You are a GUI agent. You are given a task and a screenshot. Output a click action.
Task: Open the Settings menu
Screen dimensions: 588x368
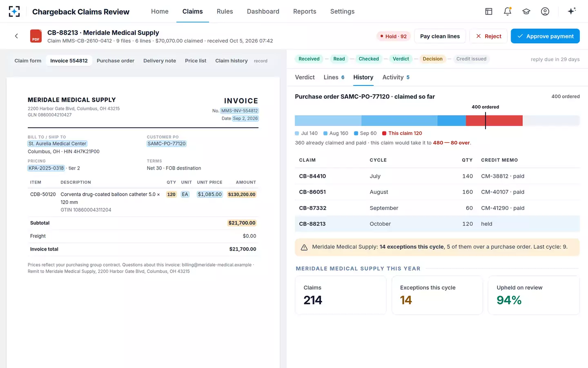342,11
